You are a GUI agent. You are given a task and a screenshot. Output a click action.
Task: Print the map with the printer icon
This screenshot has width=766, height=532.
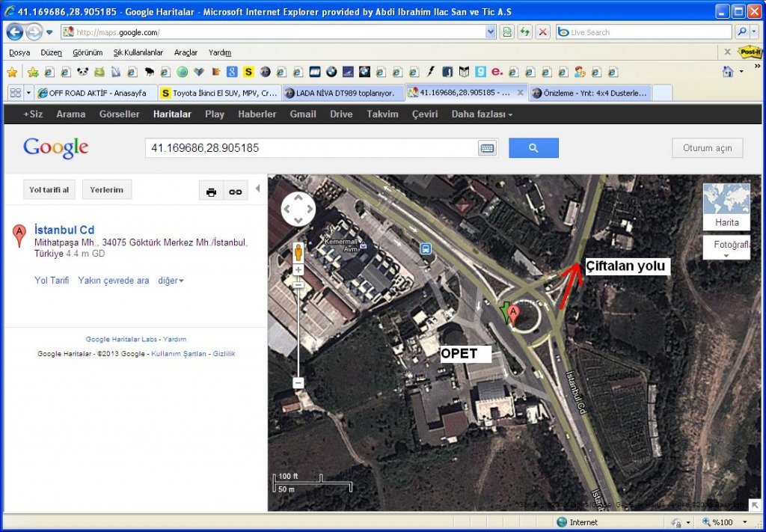point(211,192)
